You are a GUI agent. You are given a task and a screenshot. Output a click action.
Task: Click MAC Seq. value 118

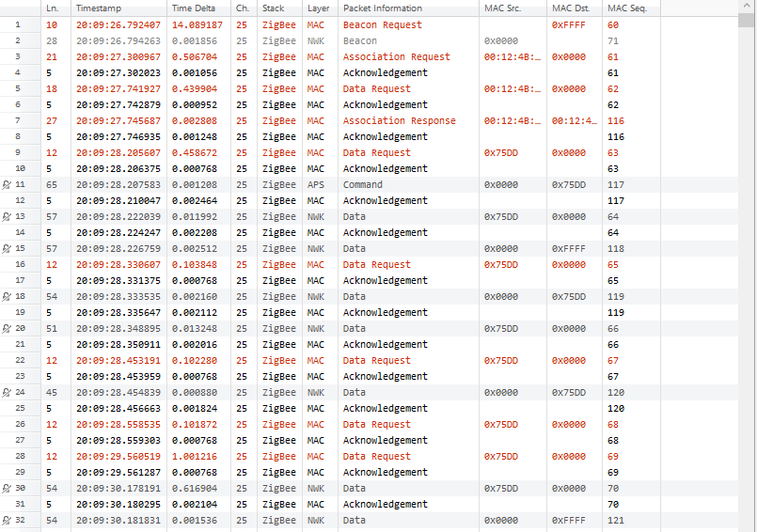tap(616, 249)
